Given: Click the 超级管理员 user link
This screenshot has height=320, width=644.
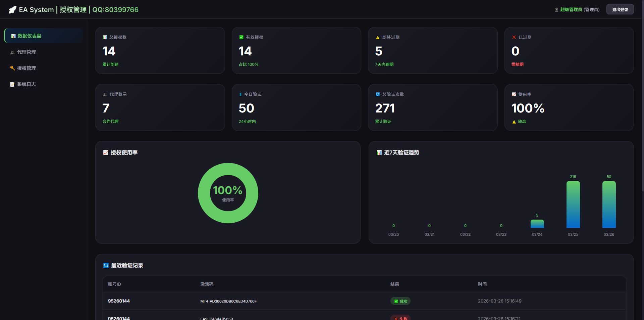Looking at the screenshot, I should click(571, 9).
